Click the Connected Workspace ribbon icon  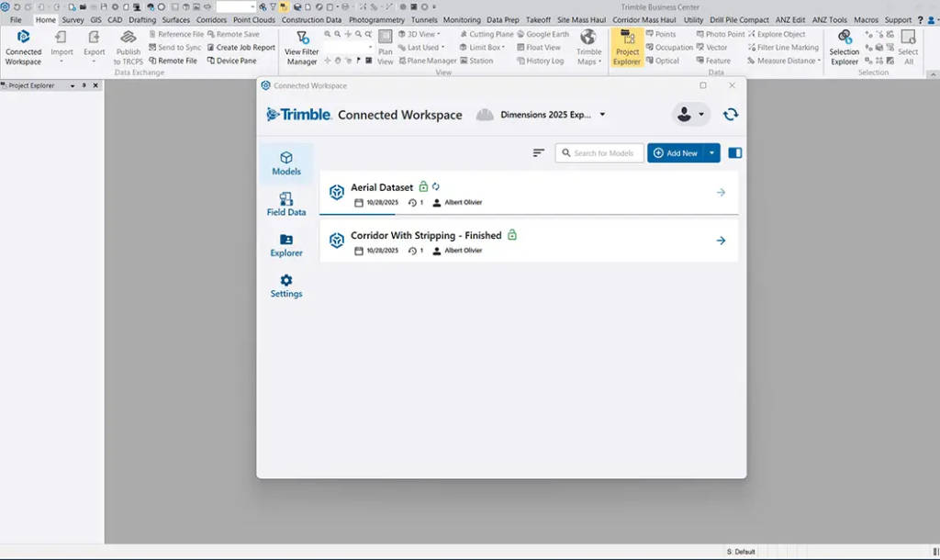point(23,47)
